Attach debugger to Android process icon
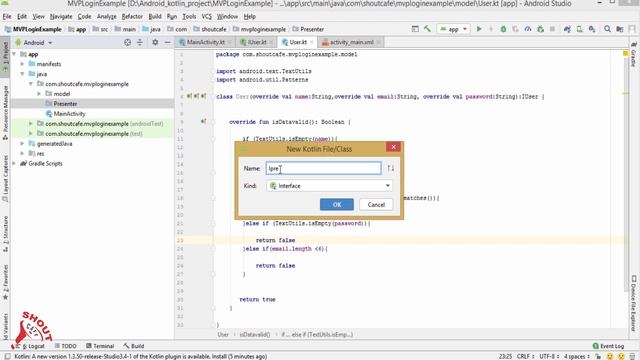This screenshot has width=640, height=360. coord(540,29)
